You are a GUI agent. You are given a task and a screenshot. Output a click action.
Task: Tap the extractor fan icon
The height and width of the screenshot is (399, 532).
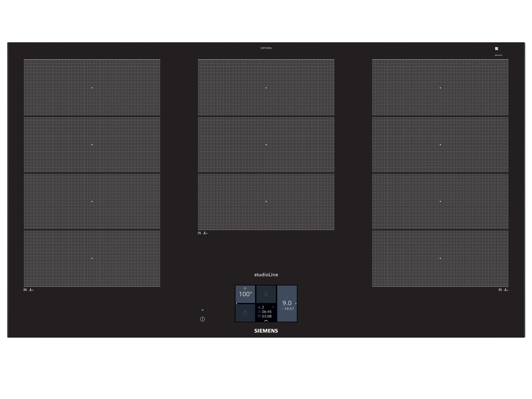259,307
